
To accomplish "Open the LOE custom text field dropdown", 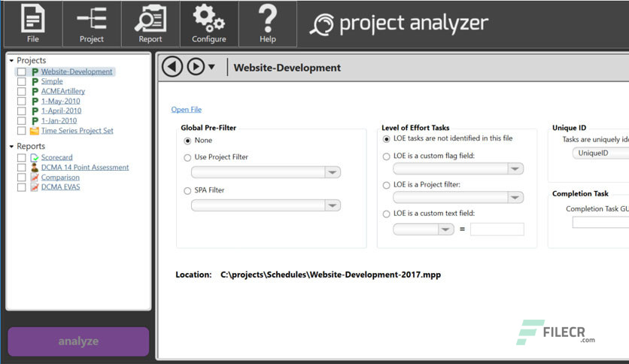I will tap(423, 229).
